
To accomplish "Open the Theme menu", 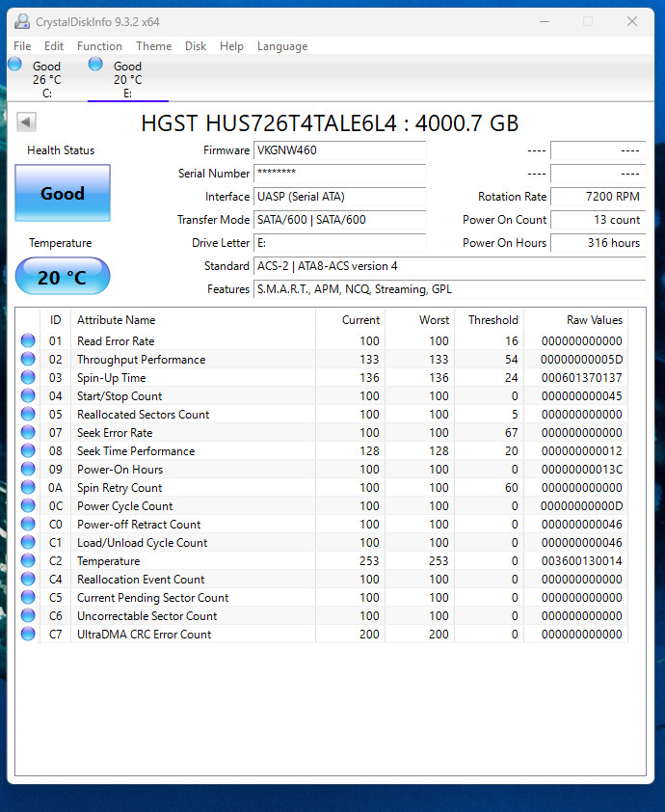I will pyautogui.click(x=153, y=46).
